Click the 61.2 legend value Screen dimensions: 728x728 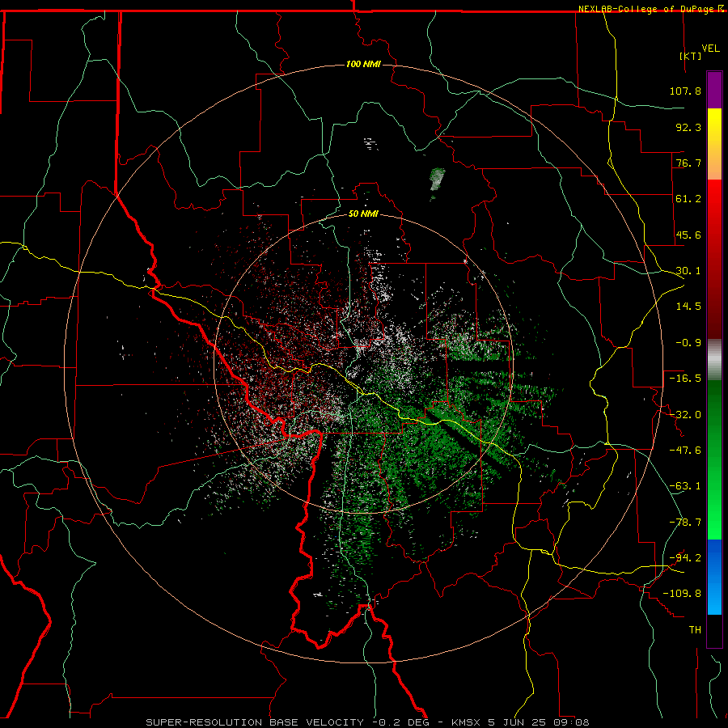tap(688, 199)
